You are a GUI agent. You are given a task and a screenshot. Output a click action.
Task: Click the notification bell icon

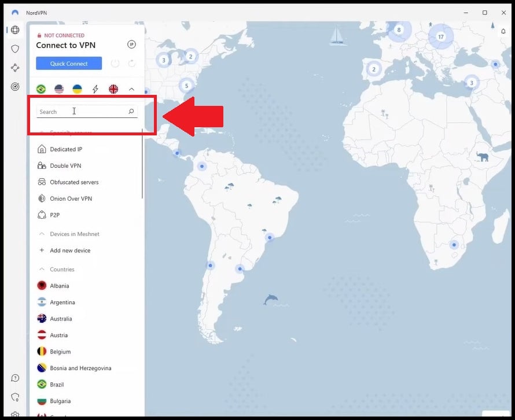pos(503,31)
